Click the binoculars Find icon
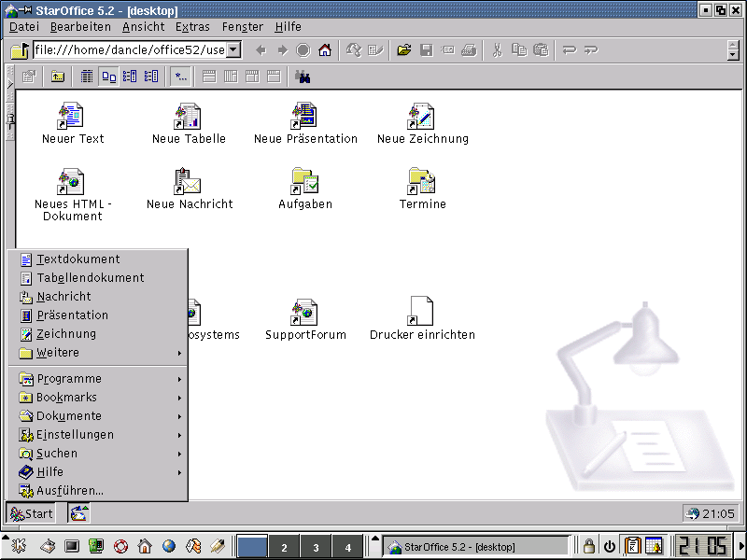The height and width of the screenshot is (560, 747). coord(303,77)
